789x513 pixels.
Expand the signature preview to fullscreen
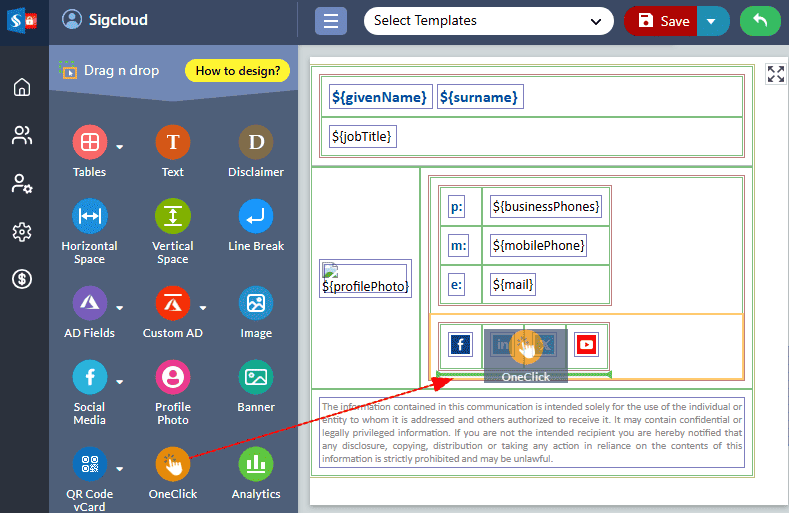[x=776, y=74]
